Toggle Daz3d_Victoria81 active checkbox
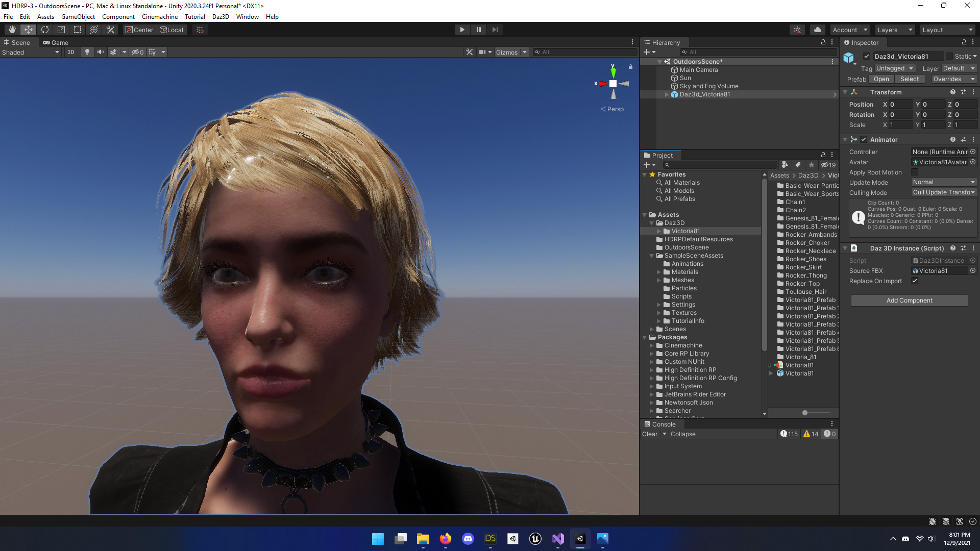Screen dimensions: 980x551 (866, 56)
